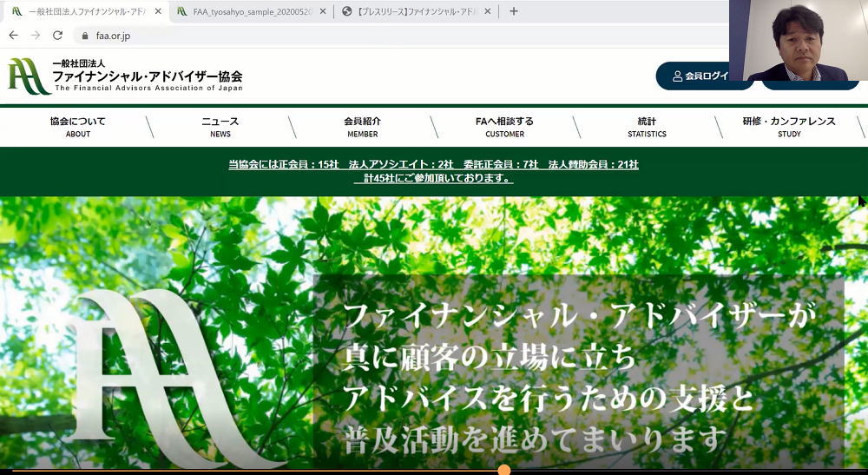This screenshot has width=868, height=475.
Task: Click the 一般社団法人 text above the title
Action: pos(79,63)
